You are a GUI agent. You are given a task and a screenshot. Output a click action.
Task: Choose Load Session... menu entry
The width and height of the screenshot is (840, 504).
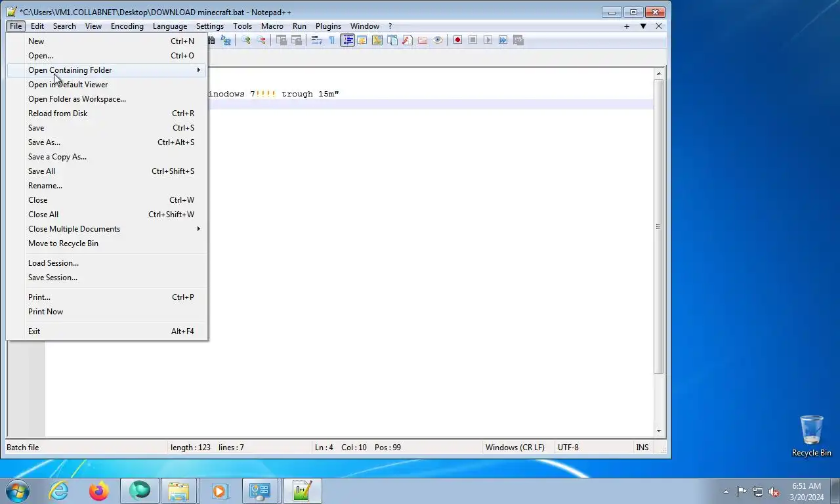point(107,263)
